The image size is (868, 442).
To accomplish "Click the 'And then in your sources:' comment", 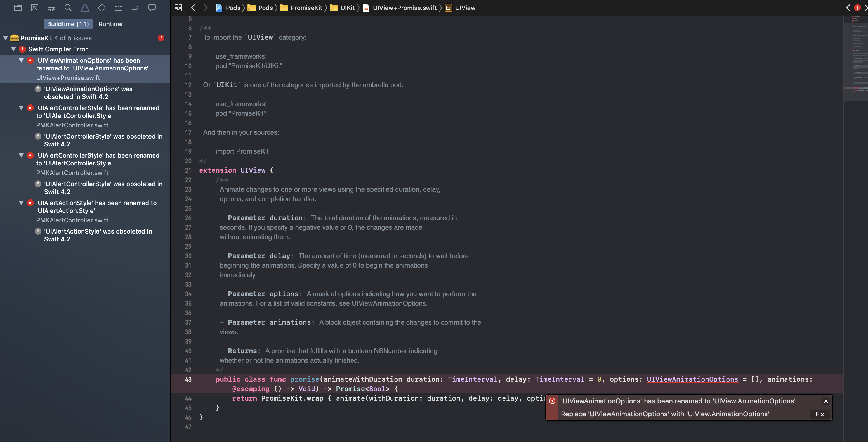I will pos(241,132).
